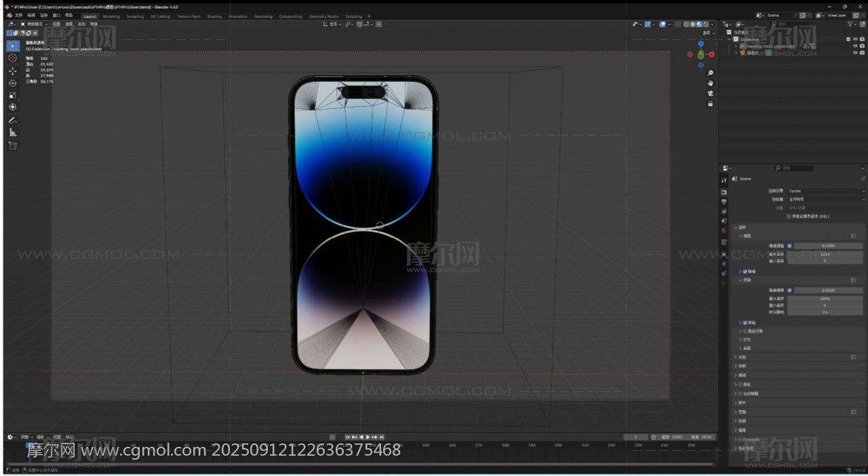Play animation in timeline
Screen dimensions: 868x476
368,437
